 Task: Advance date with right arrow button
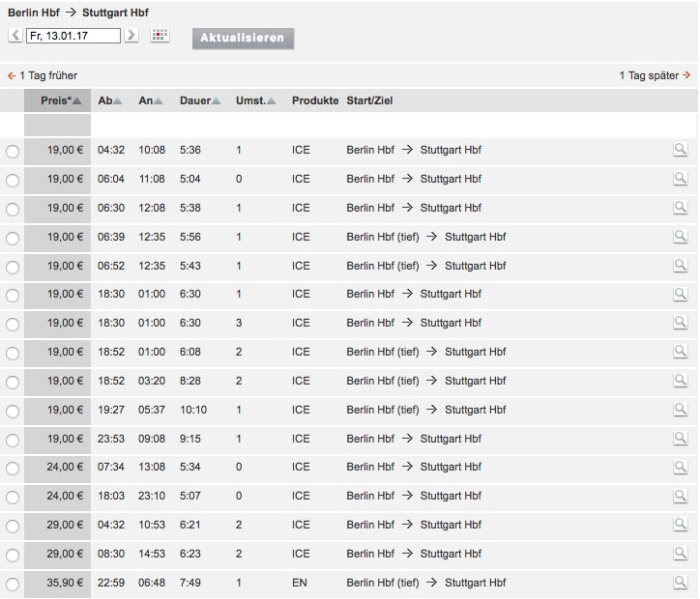tap(131, 36)
